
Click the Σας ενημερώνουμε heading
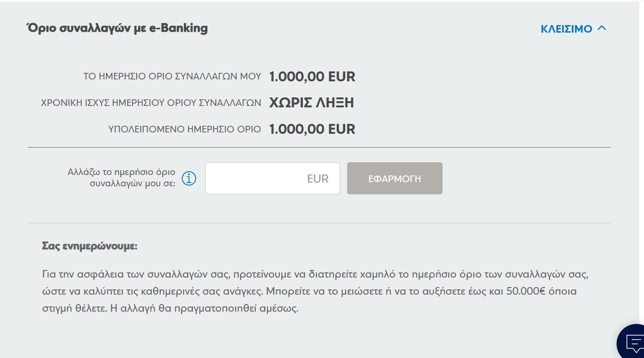pyautogui.click(x=89, y=246)
